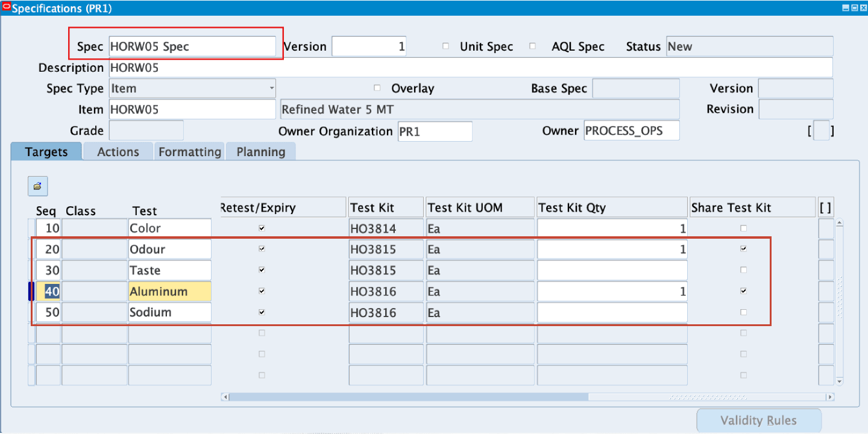Viewport: 868px width, 434px height.
Task: Click Test Kit Qty for Color row
Action: (x=612, y=228)
